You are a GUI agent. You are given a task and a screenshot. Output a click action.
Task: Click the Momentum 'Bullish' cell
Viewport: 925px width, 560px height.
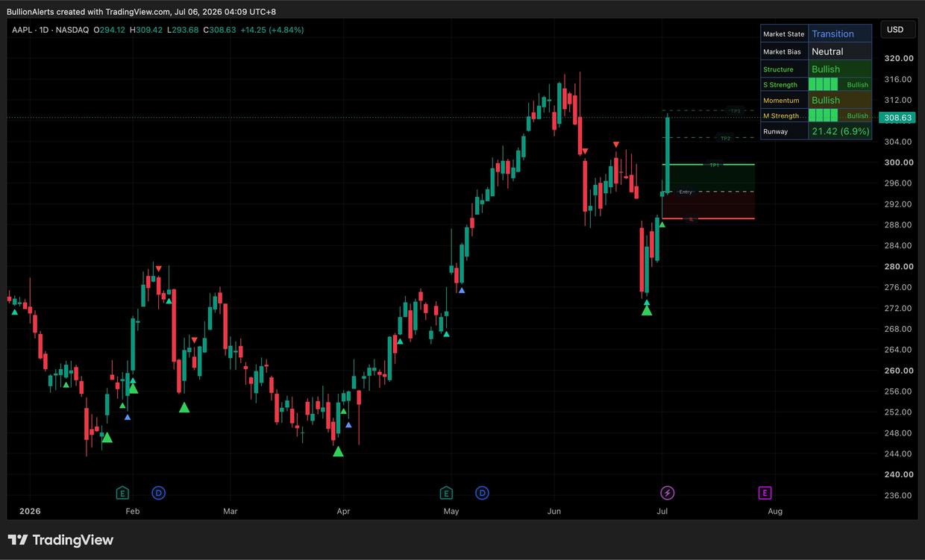coord(840,100)
